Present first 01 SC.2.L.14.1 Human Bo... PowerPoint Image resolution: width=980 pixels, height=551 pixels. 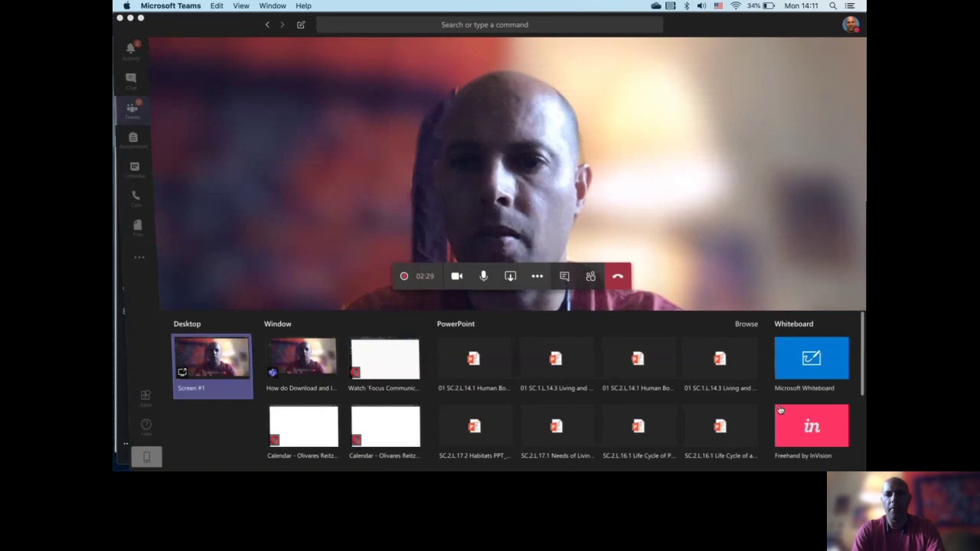pos(474,366)
